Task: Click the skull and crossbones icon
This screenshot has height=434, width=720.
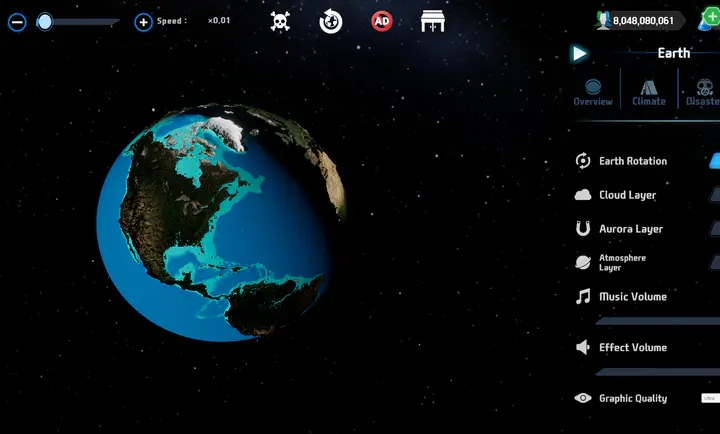Action: 280,21
